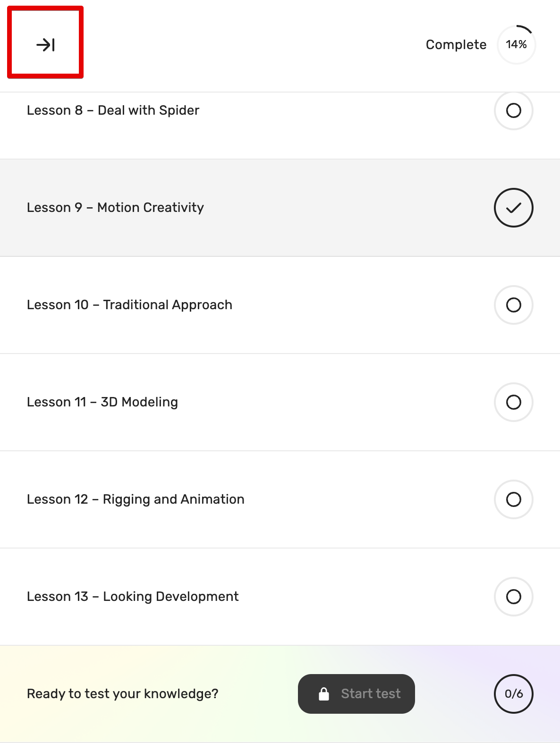Uncheck Lesson 9 Motion Creativity completion checkmark
560x743 pixels.
point(513,208)
